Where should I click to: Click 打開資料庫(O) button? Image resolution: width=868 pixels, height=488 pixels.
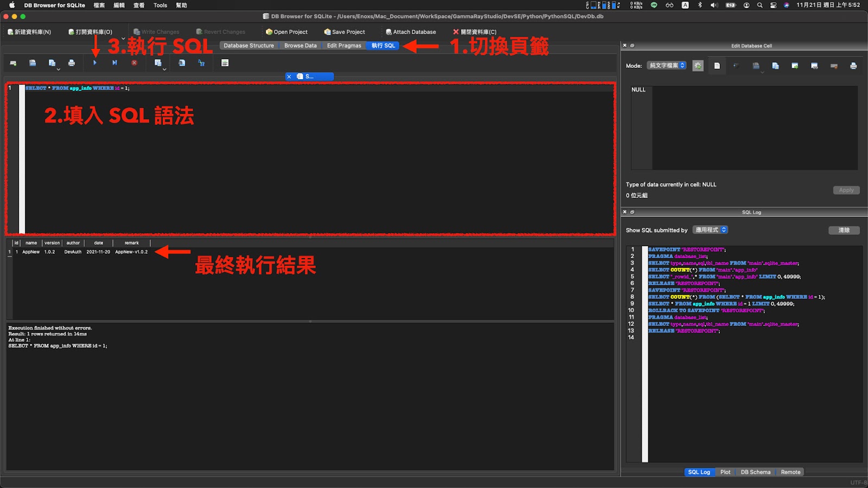(x=90, y=32)
